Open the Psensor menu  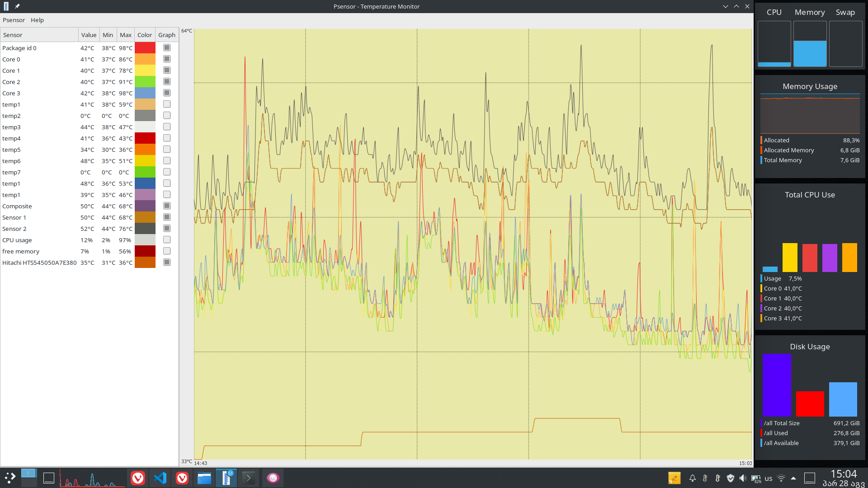(14, 20)
